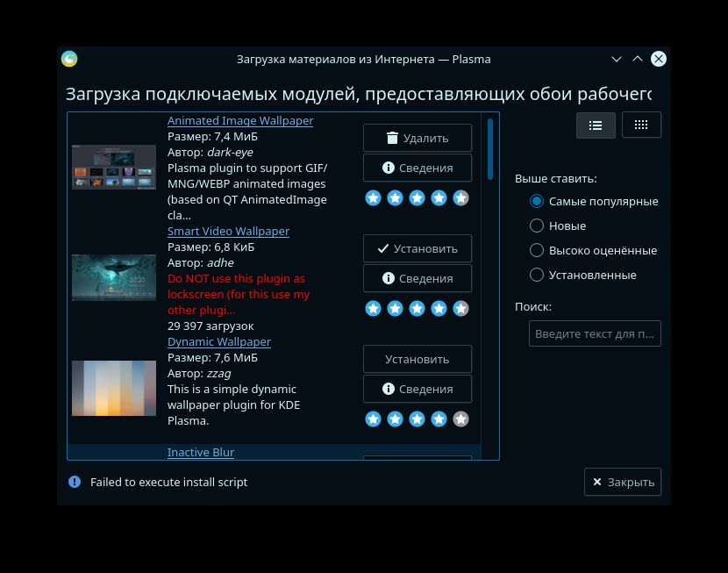This screenshot has height=573, width=728.
Task: Click the list's vertical scrollbar handle
Action: (490, 148)
